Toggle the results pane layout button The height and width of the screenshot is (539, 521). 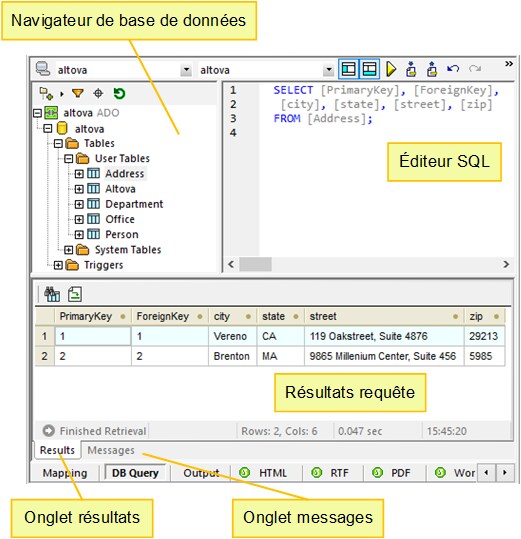[369, 69]
